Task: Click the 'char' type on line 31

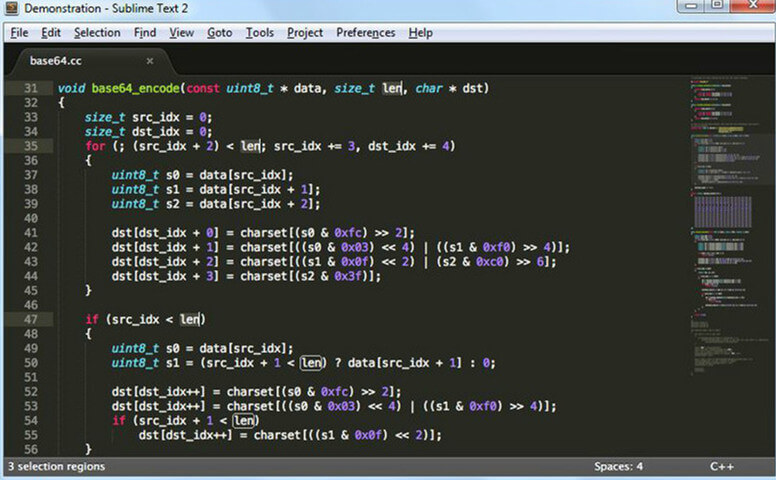Action: [429, 88]
